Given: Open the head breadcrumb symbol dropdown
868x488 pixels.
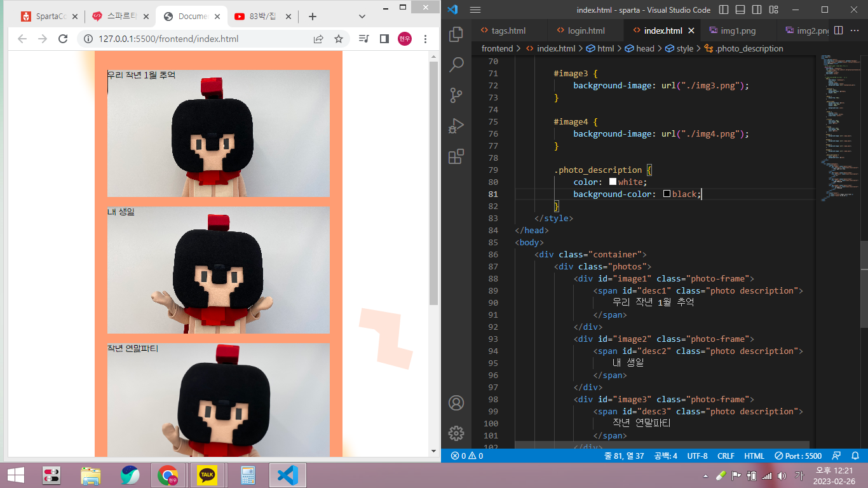Looking at the screenshot, I should [x=640, y=48].
